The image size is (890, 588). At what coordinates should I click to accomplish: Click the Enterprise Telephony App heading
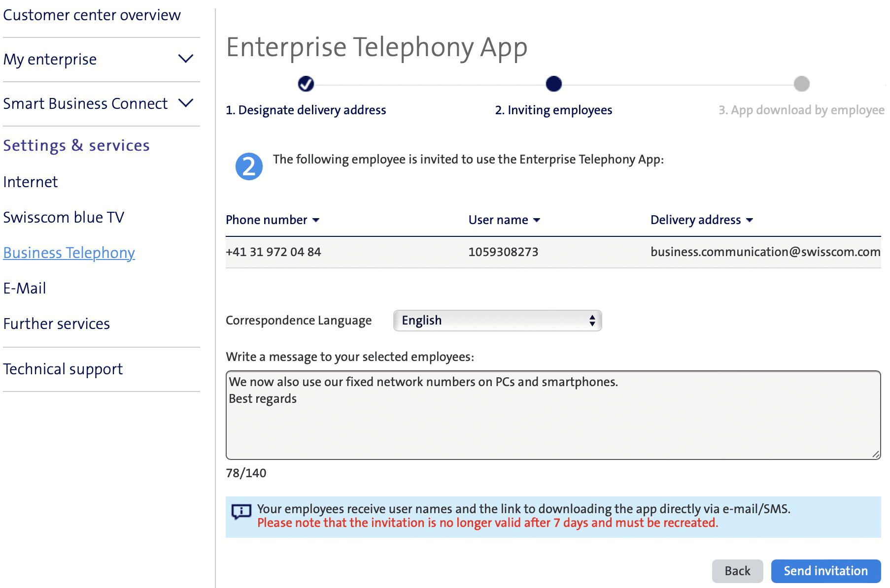click(377, 48)
